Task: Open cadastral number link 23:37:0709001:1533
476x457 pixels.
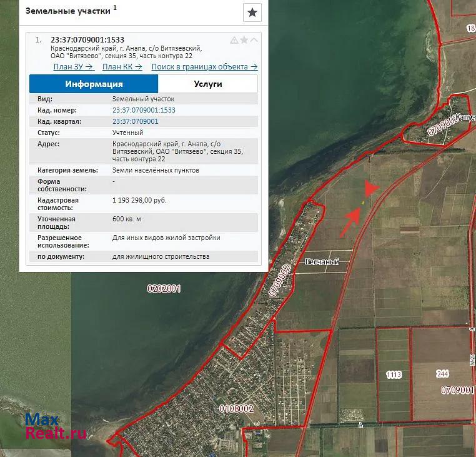Action: tap(144, 110)
